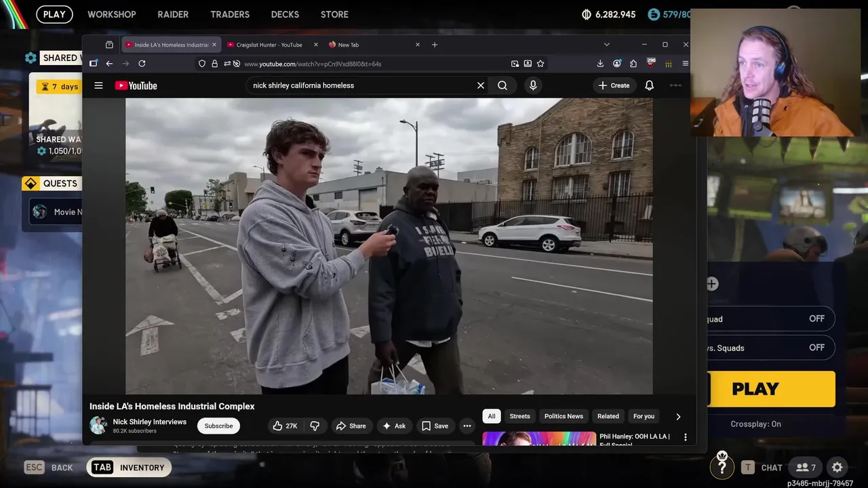Clear the YouTube search text with X

click(x=481, y=85)
